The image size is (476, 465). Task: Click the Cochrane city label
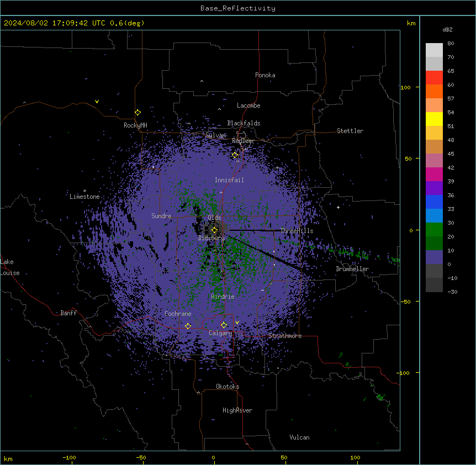178,314
